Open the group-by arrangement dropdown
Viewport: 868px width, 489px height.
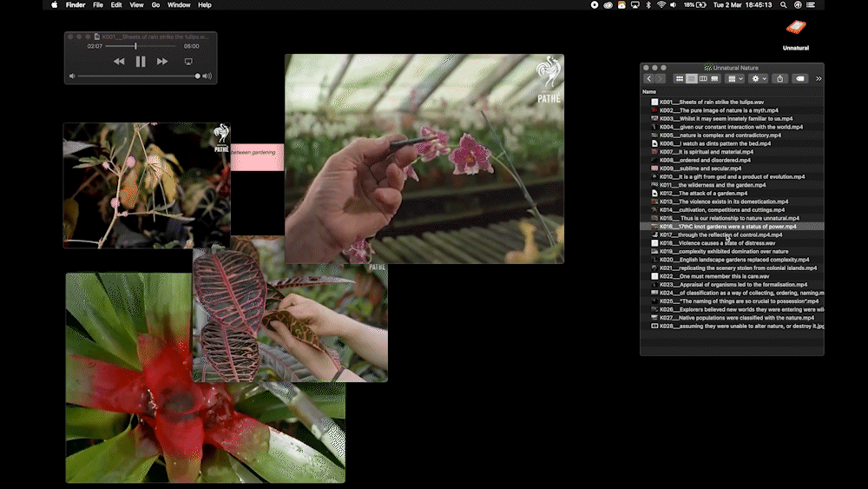click(735, 79)
